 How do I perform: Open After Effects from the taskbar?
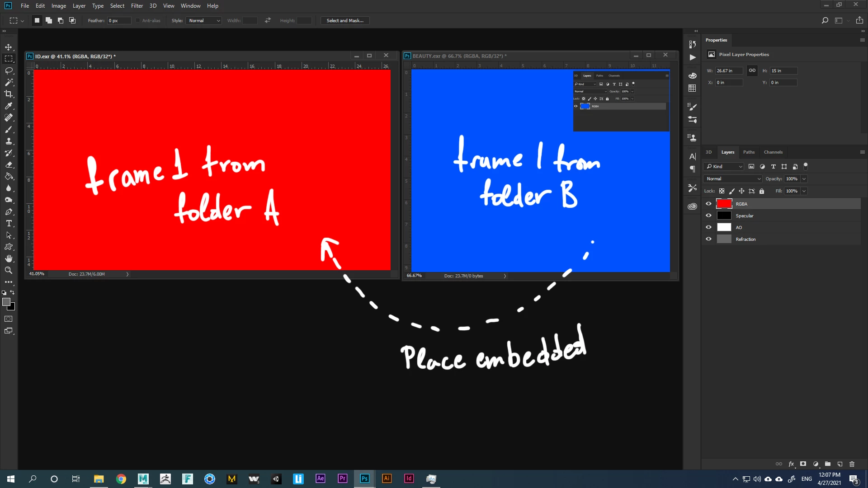click(320, 479)
